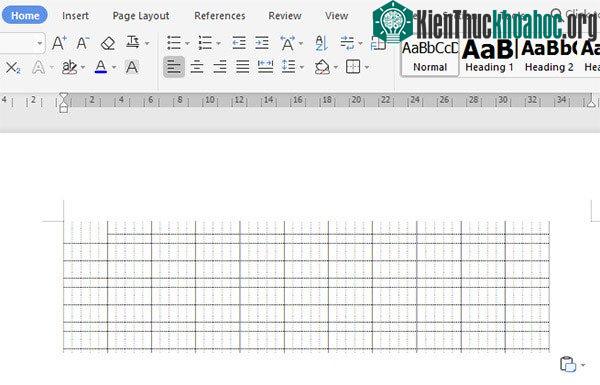The image size is (600, 385).
Task: Expand the font size dropdown arrow
Action: pos(40,43)
